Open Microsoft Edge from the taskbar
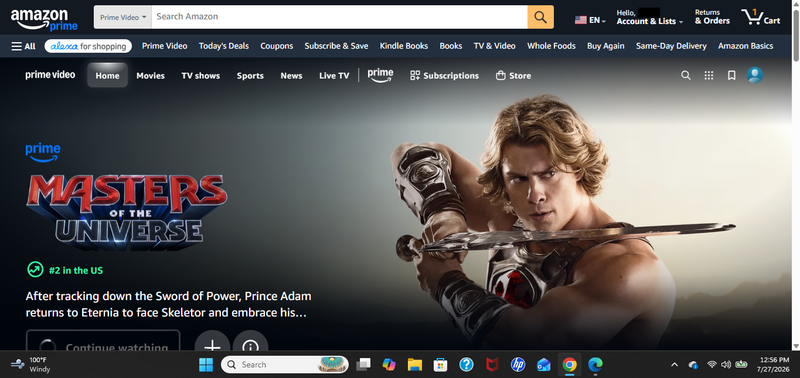 [595, 364]
